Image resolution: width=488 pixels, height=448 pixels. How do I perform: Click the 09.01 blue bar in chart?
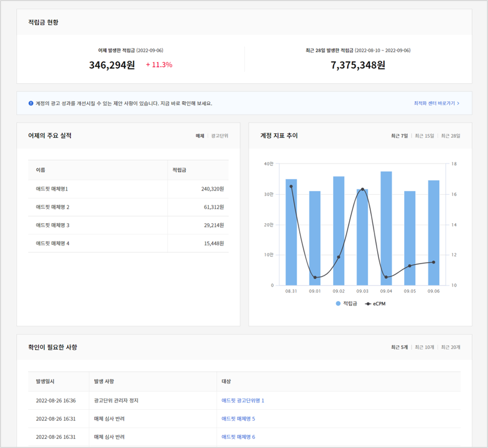point(315,238)
